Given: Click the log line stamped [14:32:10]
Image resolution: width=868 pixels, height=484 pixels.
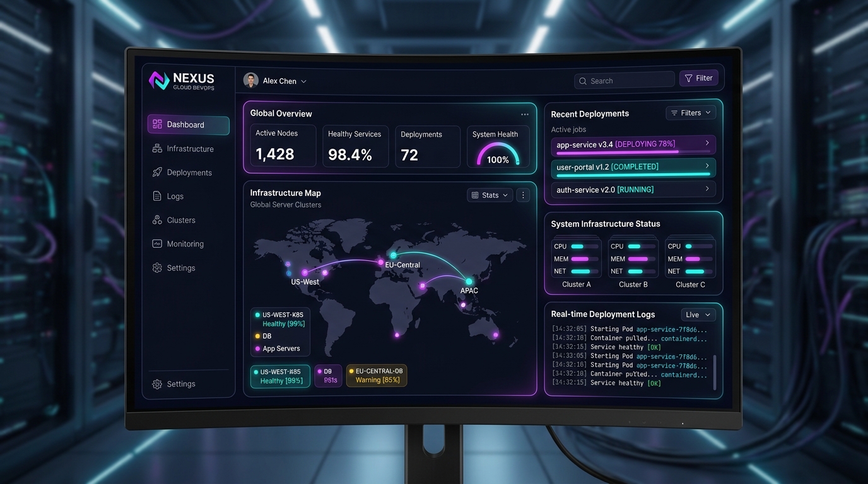Looking at the screenshot, I should (629, 338).
